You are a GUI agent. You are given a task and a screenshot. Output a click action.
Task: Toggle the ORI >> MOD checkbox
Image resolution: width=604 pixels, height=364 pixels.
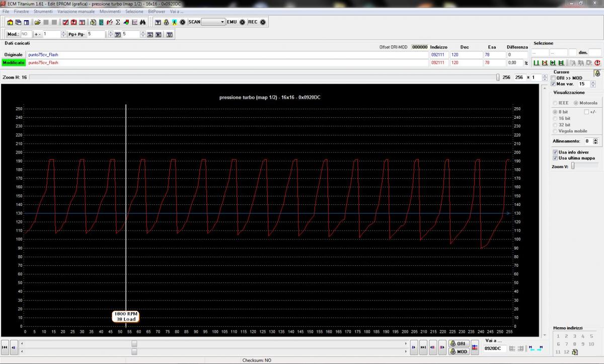pos(553,78)
